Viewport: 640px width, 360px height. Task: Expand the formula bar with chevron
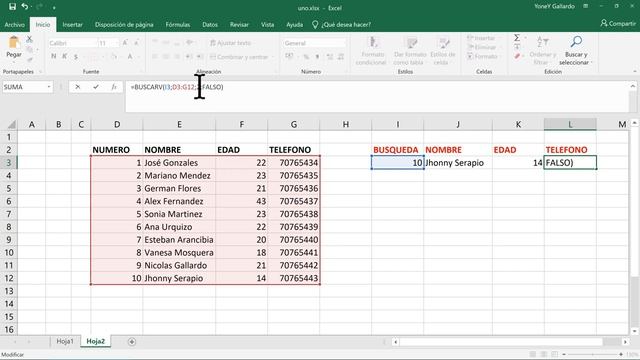[x=633, y=86]
